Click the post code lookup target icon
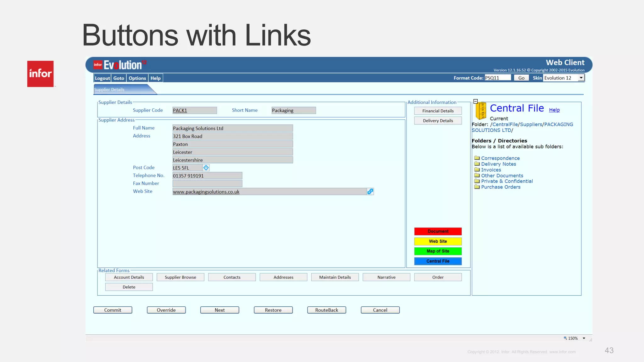Screen dimensions: 644x362 pos(206,168)
